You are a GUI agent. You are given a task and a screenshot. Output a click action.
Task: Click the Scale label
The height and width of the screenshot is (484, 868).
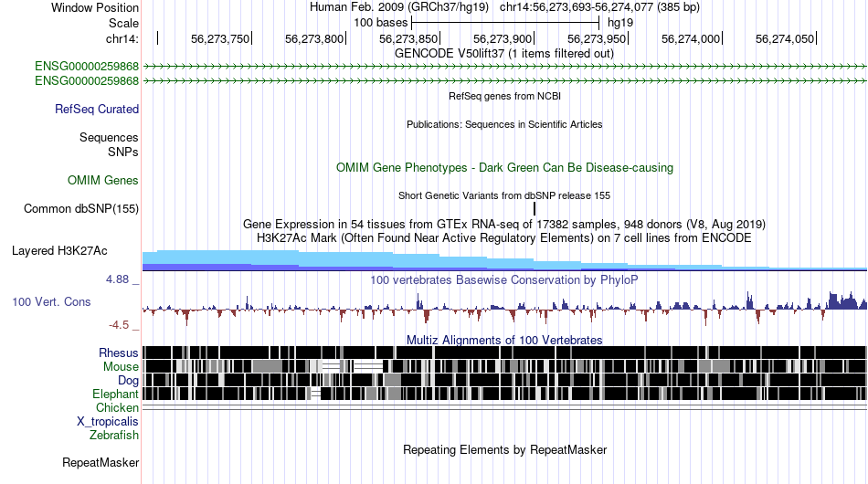[123, 23]
